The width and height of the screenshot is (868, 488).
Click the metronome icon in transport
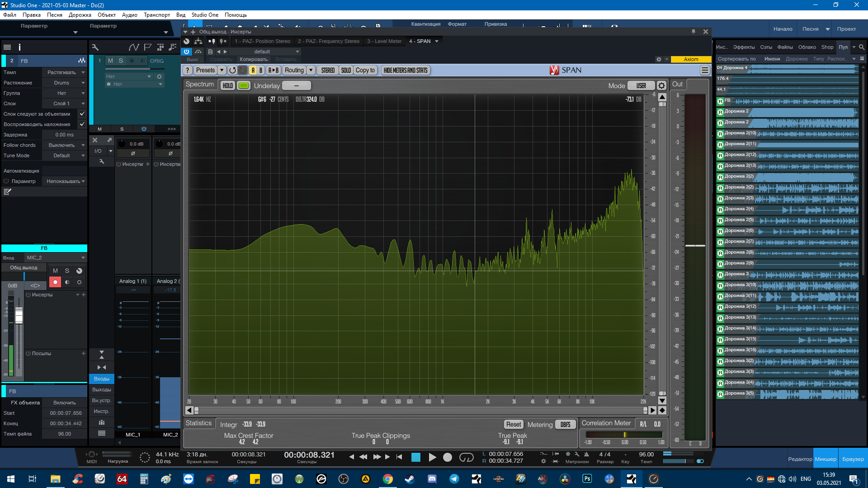tap(586, 454)
